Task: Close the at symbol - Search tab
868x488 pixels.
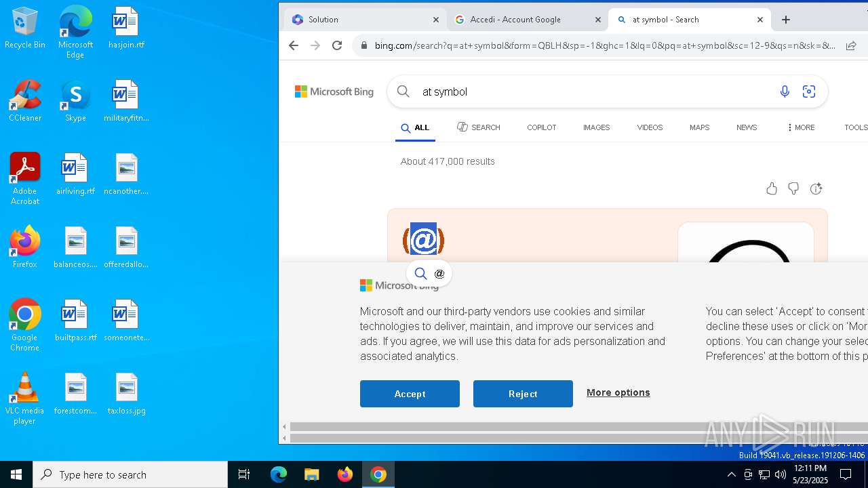Action: coord(760,20)
